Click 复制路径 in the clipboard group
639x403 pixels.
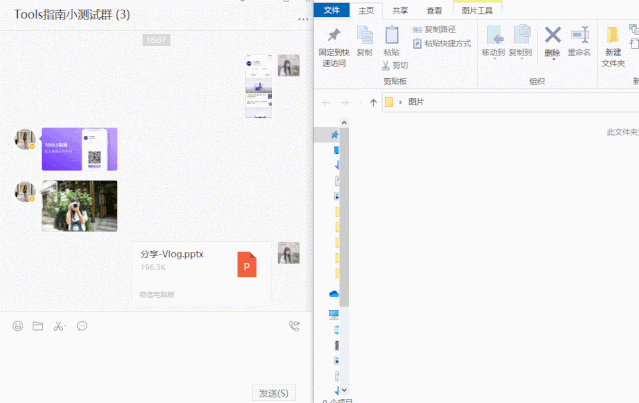[x=434, y=29]
